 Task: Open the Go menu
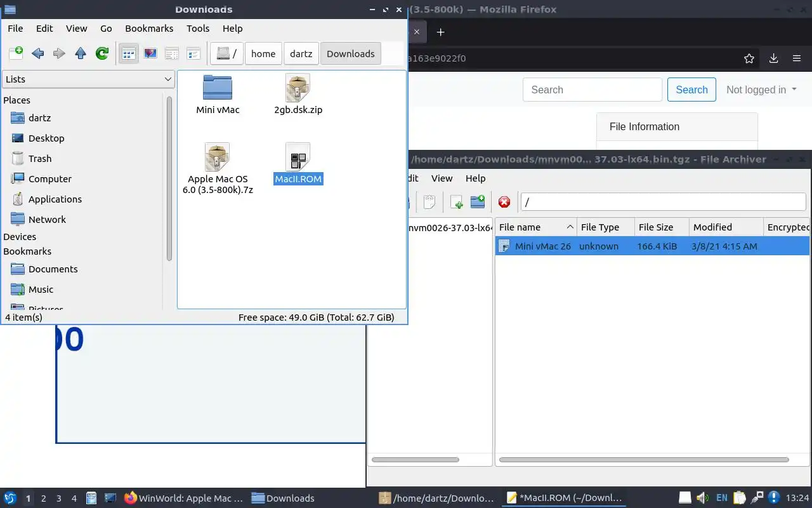click(106, 28)
